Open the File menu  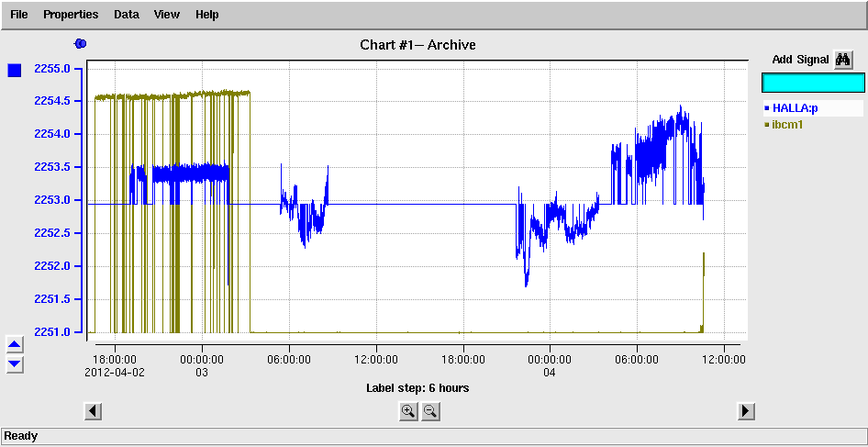(19, 15)
